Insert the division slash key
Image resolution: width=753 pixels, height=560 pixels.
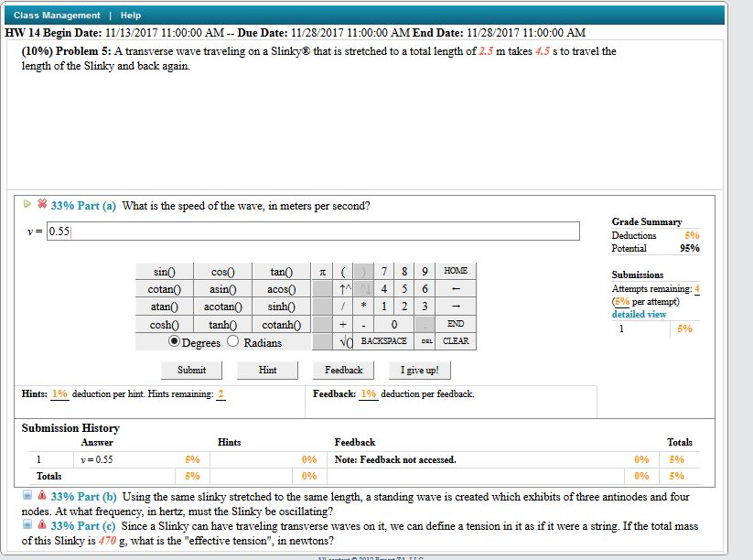tap(343, 307)
